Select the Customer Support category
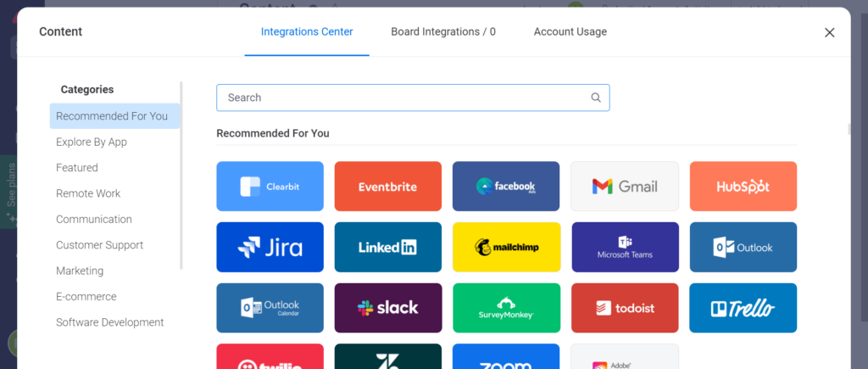Viewport: 868px width, 369px height. pos(100,245)
